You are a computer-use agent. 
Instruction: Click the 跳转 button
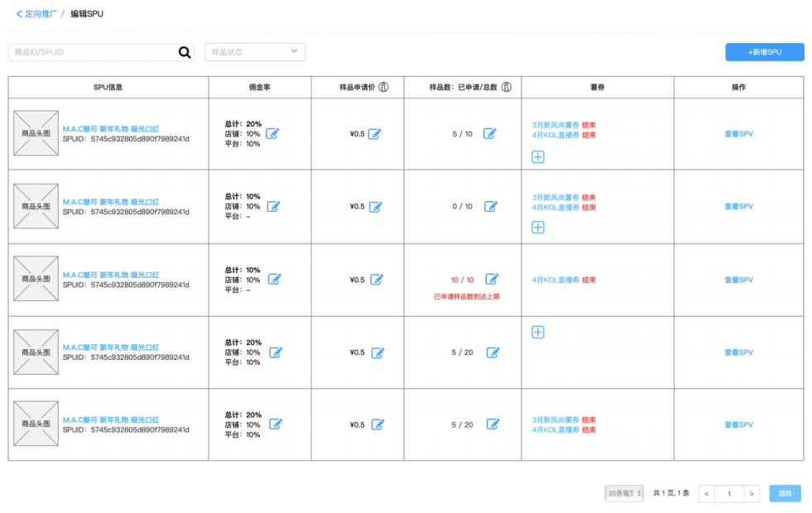pyautogui.click(x=785, y=493)
